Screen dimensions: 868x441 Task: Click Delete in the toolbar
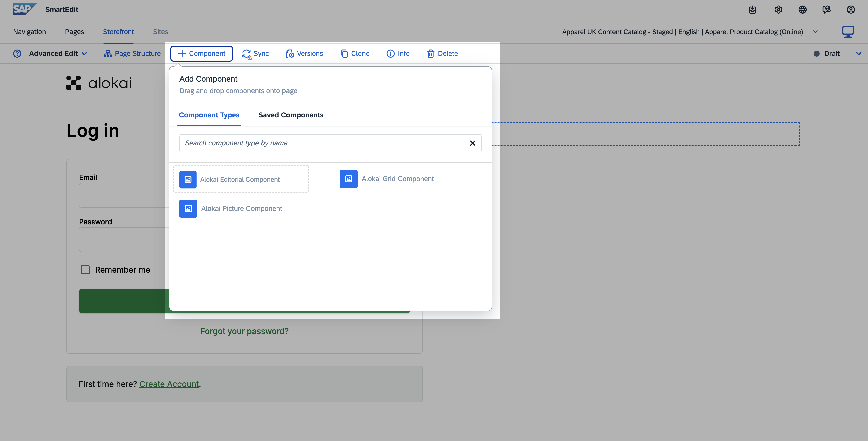(x=442, y=54)
